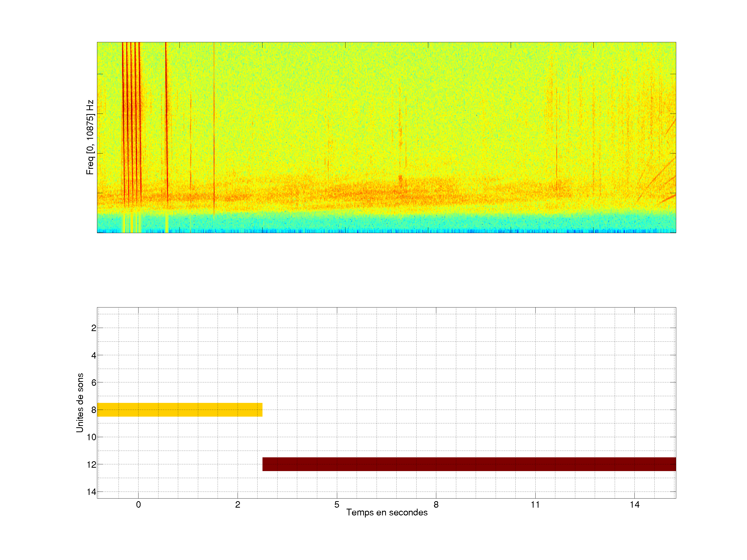Click y-axis tick label 12 beside red bar
The height and width of the screenshot is (560, 747).
coord(91,465)
